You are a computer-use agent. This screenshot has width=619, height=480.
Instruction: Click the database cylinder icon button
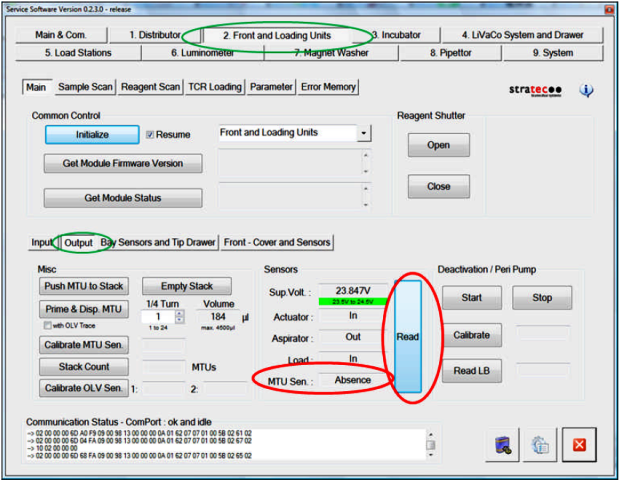pyautogui.click(x=503, y=448)
